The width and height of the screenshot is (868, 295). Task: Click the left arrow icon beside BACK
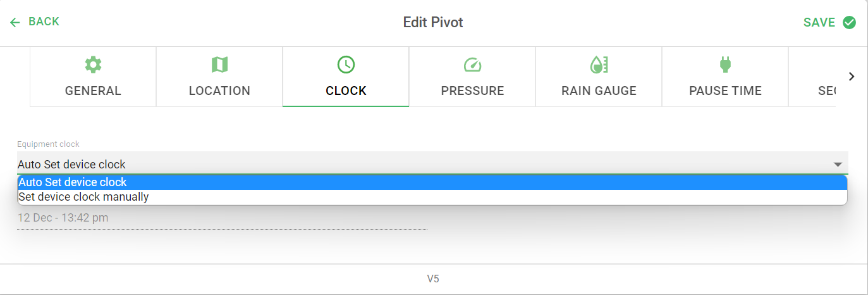15,22
